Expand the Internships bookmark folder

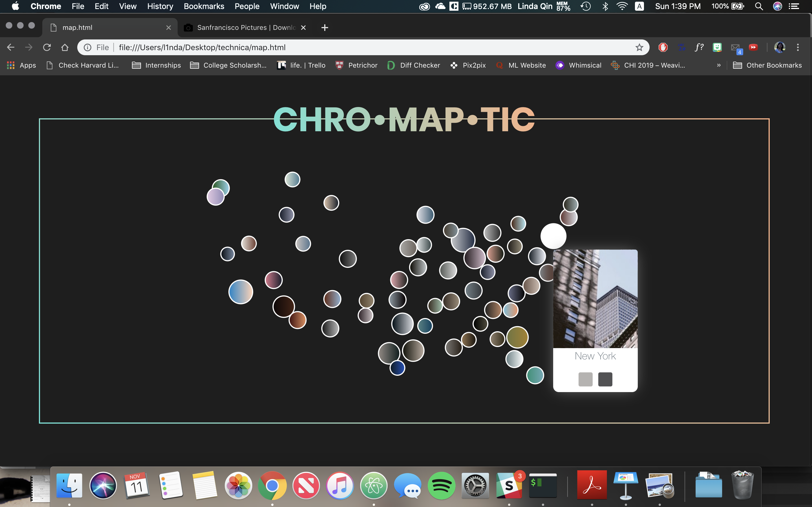[x=156, y=65]
